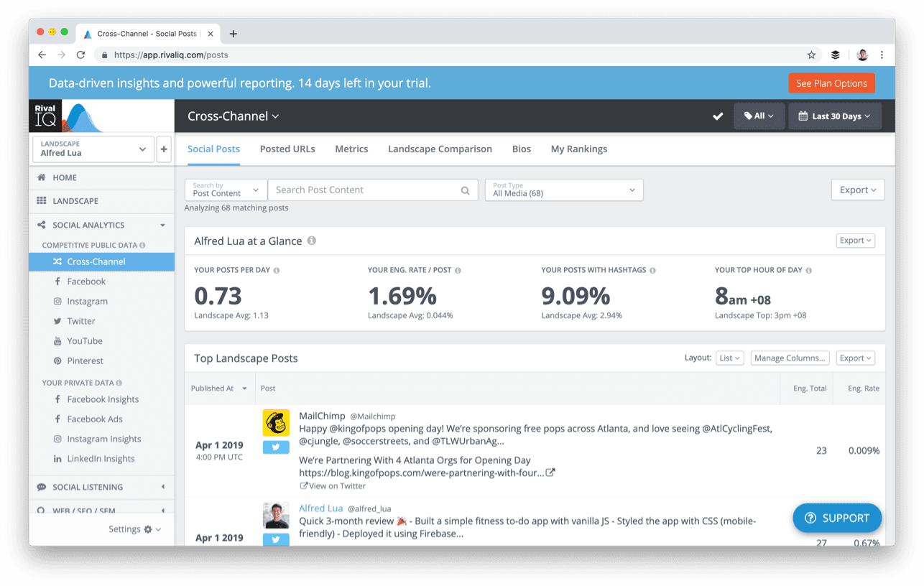924x586 pixels.
Task: Open the Support chat button
Action: [837, 518]
